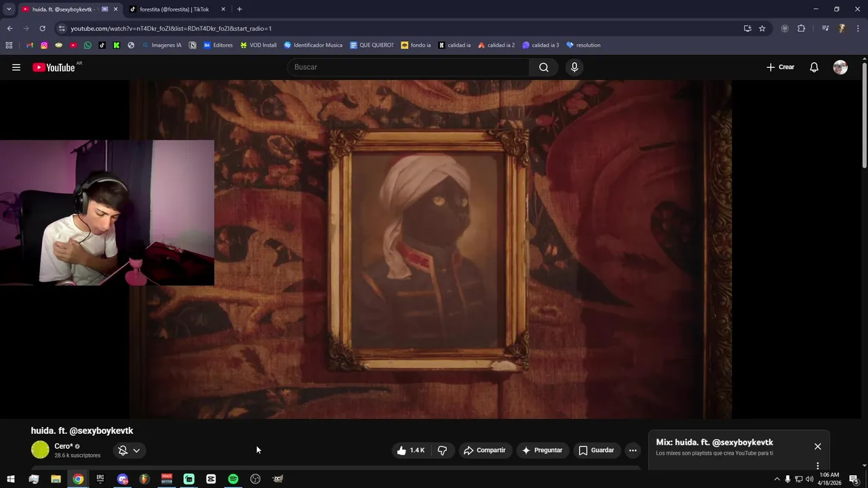Open the YouTube guide hamburger menu

pyautogui.click(x=16, y=67)
